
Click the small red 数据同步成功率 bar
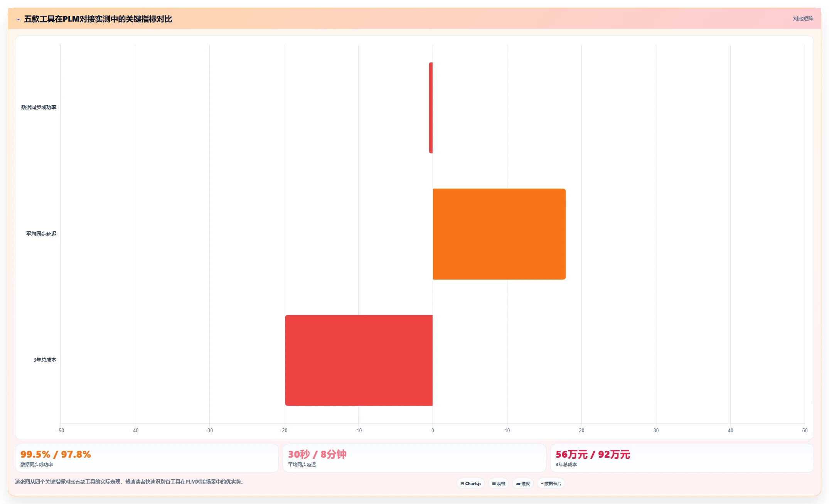tap(431, 108)
